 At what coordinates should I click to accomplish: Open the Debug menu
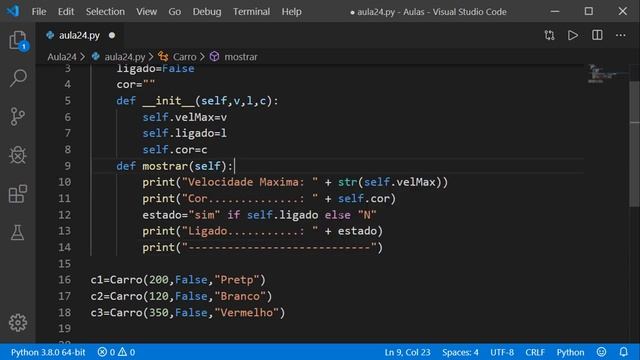207,11
